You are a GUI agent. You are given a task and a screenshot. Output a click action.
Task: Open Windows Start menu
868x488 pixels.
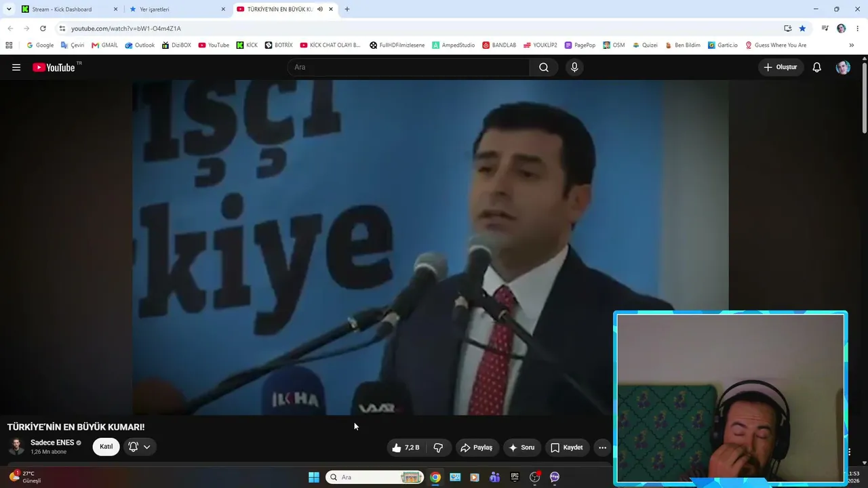click(314, 477)
